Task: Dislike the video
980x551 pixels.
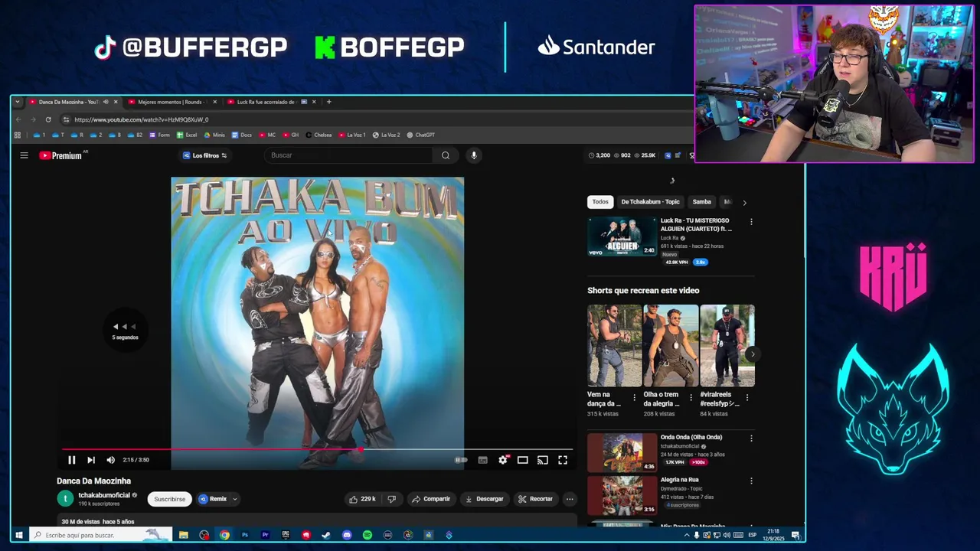Action: pyautogui.click(x=391, y=499)
